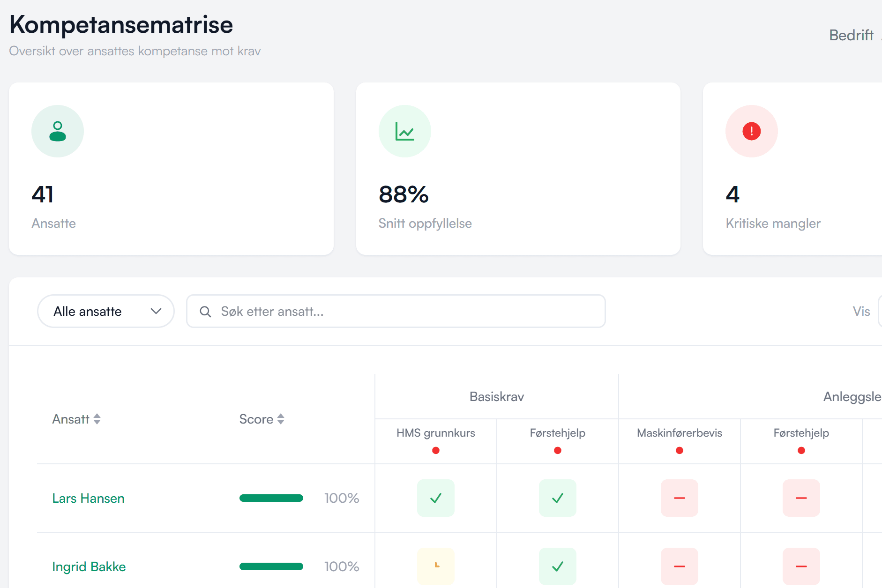This screenshot has width=882, height=588.
Task: Click Lars Hansen's Basiskrav Førstehjelp checkmark
Action: pyautogui.click(x=558, y=498)
